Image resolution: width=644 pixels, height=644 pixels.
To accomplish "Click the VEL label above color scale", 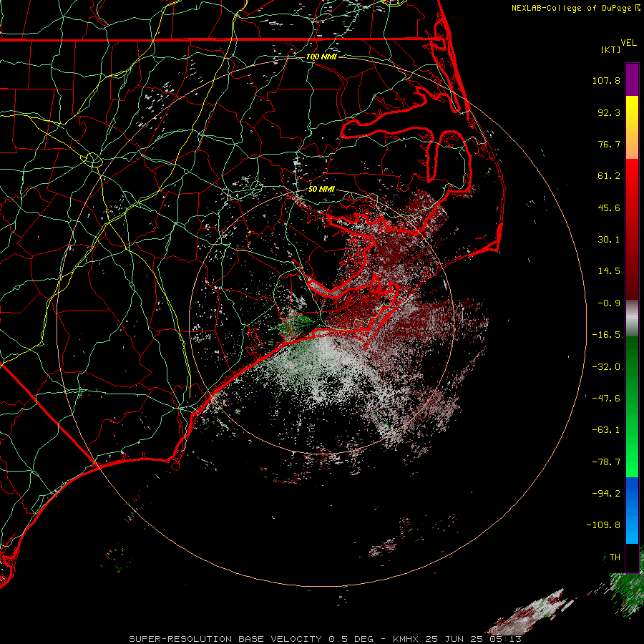I will coord(628,43).
